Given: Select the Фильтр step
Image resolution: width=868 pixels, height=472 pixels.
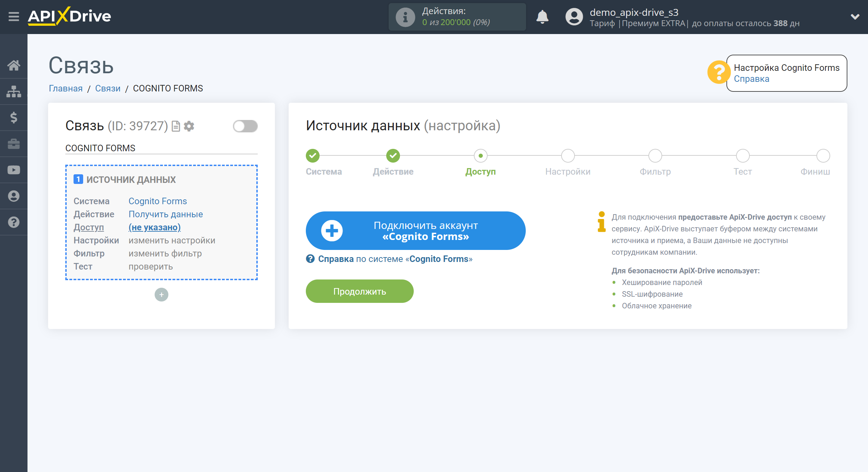Looking at the screenshot, I should click(x=655, y=156).
